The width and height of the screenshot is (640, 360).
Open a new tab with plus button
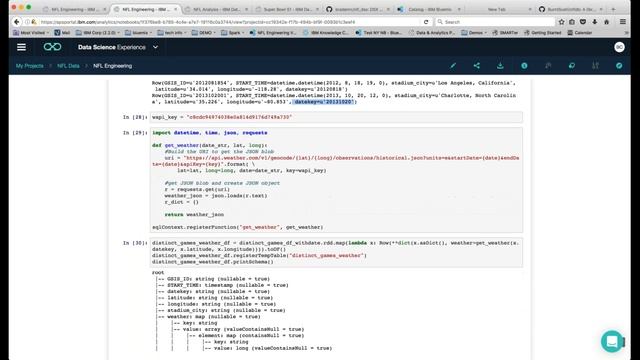(613, 9)
